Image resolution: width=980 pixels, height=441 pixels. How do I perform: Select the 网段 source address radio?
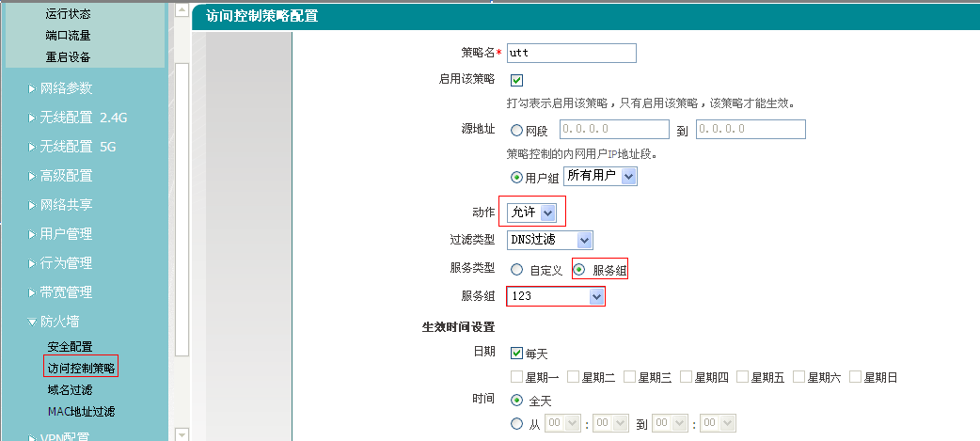[516, 130]
